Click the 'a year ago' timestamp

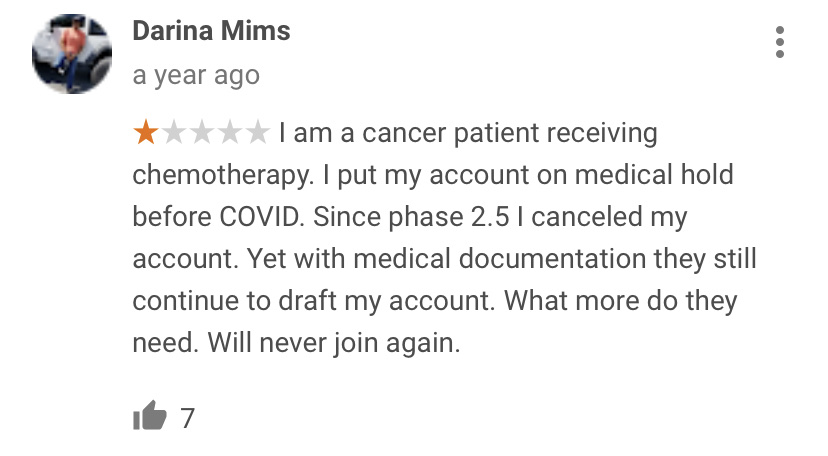pyautogui.click(x=195, y=76)
